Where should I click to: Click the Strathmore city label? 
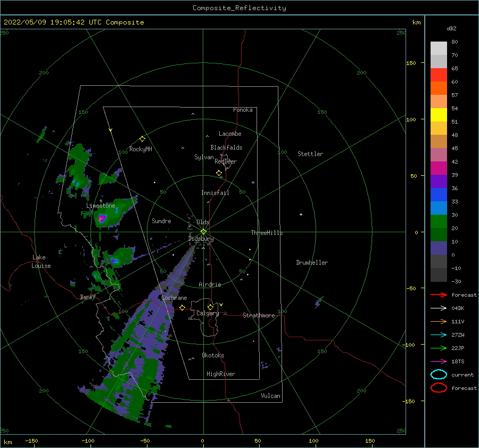point(259,315)
